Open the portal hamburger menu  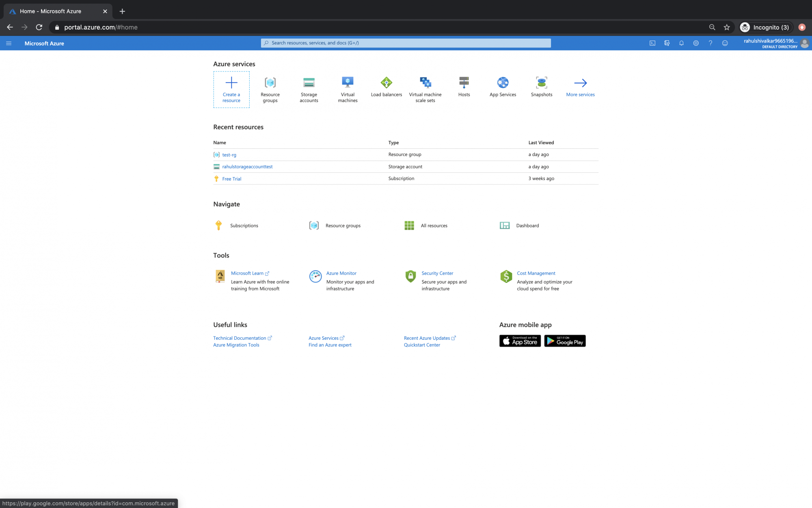pos(9,43)
